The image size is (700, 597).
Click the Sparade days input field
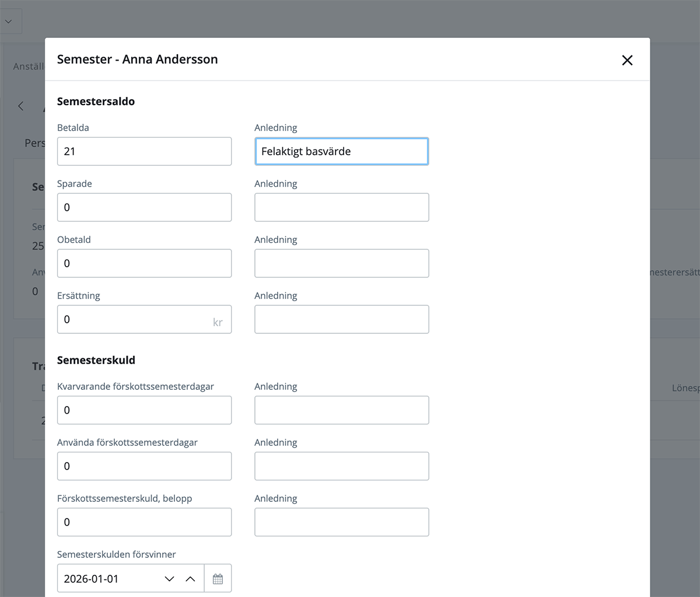pyautogui.click(x=144, y=207)
